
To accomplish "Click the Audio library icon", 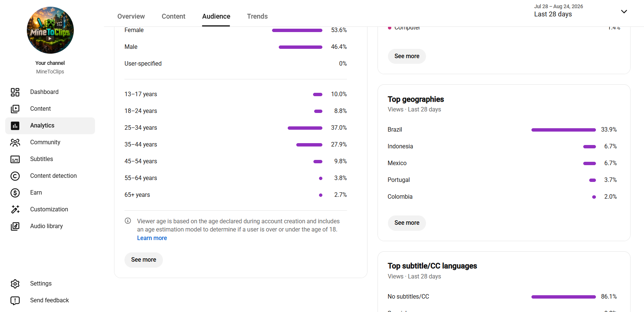I will 15,226.
